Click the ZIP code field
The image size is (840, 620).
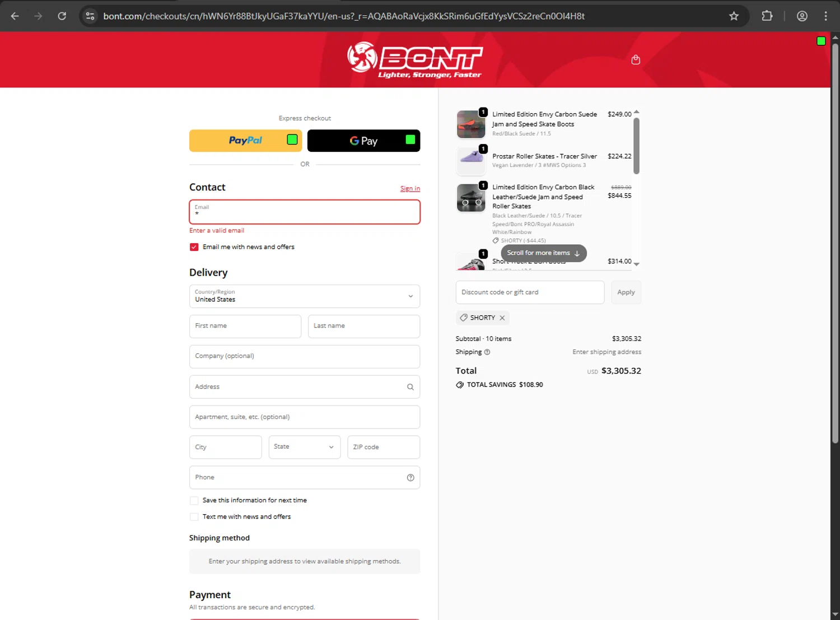(x=384, y=447)
